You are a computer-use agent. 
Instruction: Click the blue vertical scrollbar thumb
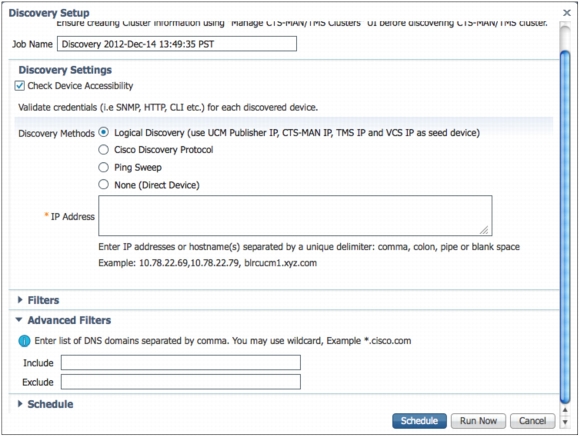coord(565,227)
